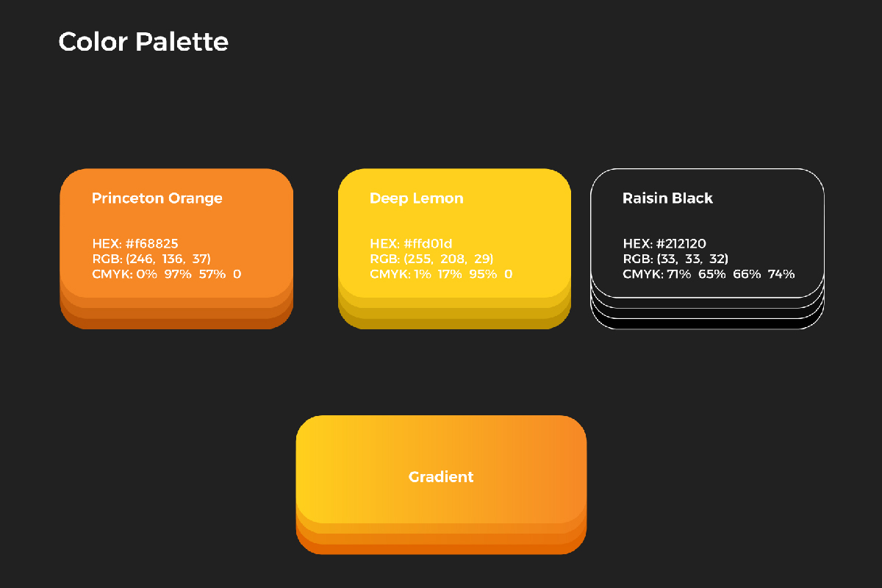This screenshot has height=588, width=882.
Task: Select the RGB (33, 33, 32) value
Action: click(x=676, y=259)
